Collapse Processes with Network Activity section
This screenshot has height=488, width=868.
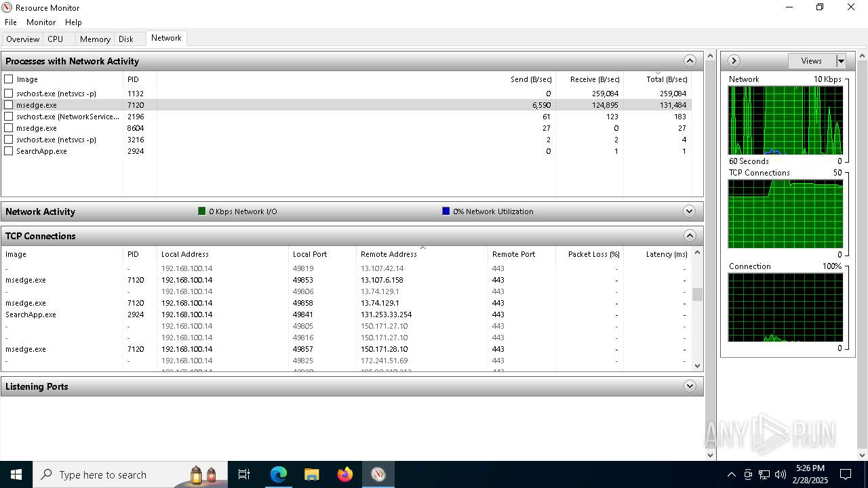click(690, 61)
